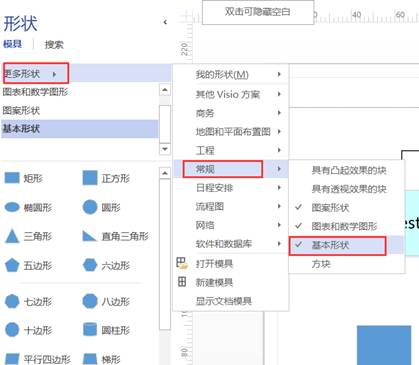419x365 pixels.
Task: Select the 圆柱形 cylinder shape icon
Action: point(90,329)
